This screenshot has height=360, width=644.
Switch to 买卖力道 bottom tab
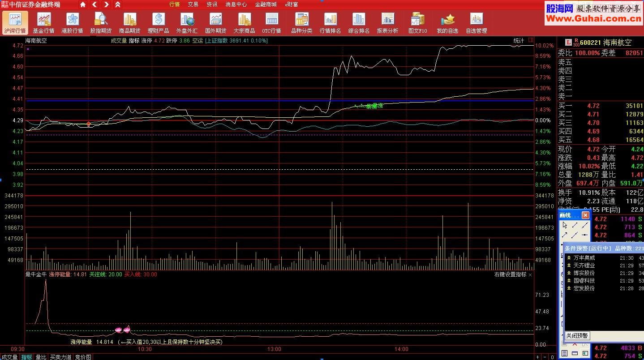(60, 357)
